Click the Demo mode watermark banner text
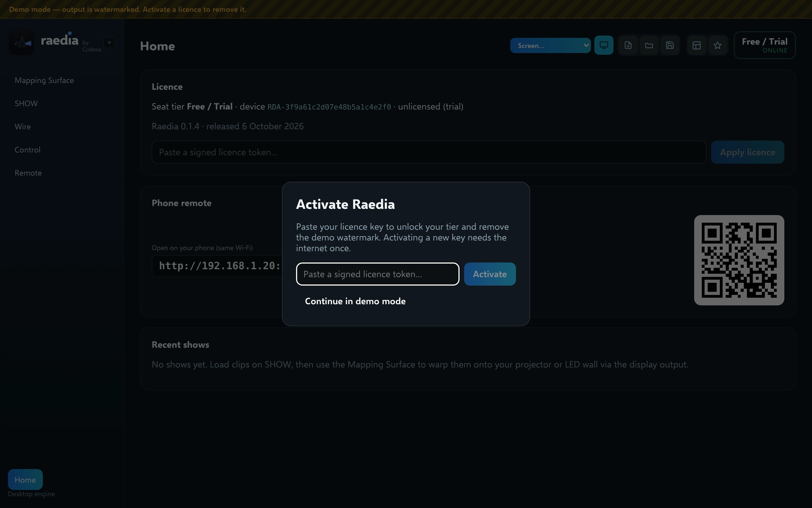Viewport: 812px width, 508px height. (128, 9)
